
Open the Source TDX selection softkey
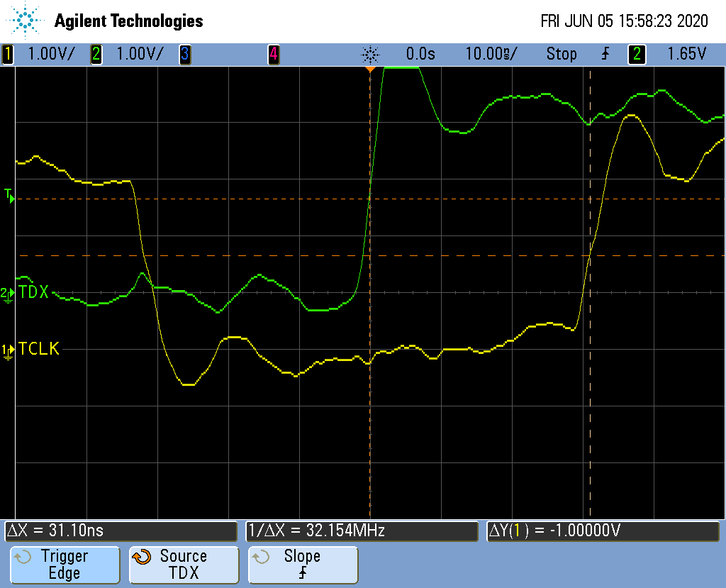click(183, 565)
